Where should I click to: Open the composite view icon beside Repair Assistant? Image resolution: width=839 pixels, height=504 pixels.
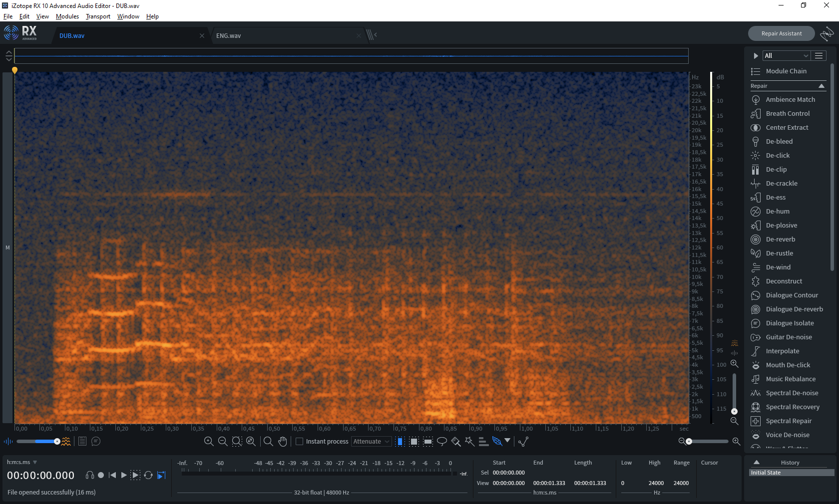pos(827,33)
